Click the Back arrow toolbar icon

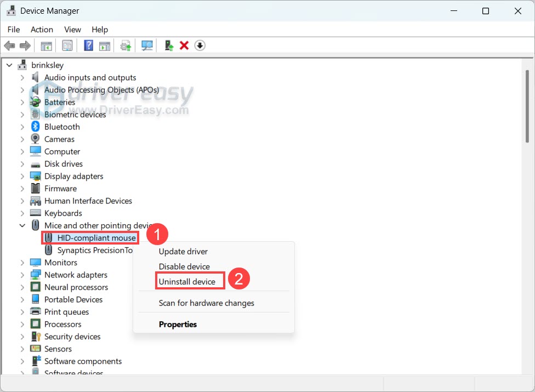9,46
